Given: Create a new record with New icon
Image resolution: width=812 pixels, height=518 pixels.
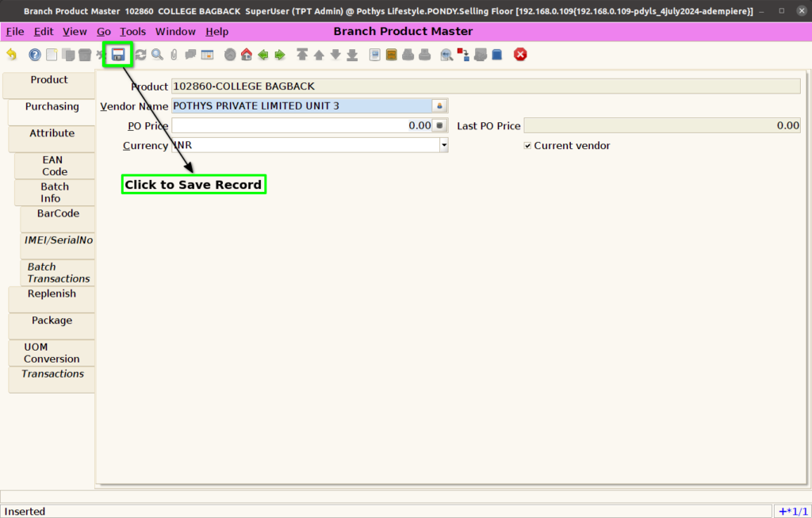Looking at the screenshot, I should click(52, 55).
